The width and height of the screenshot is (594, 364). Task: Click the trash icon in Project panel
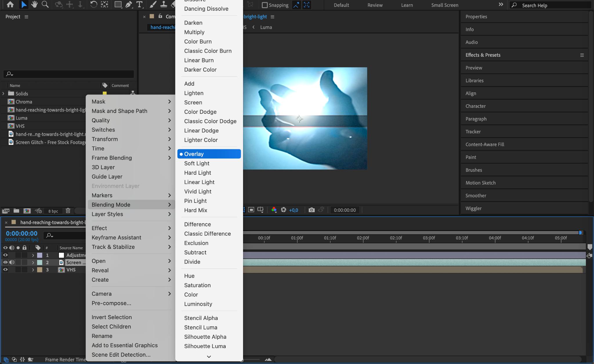pyautogui.click(x=68, y=211)
